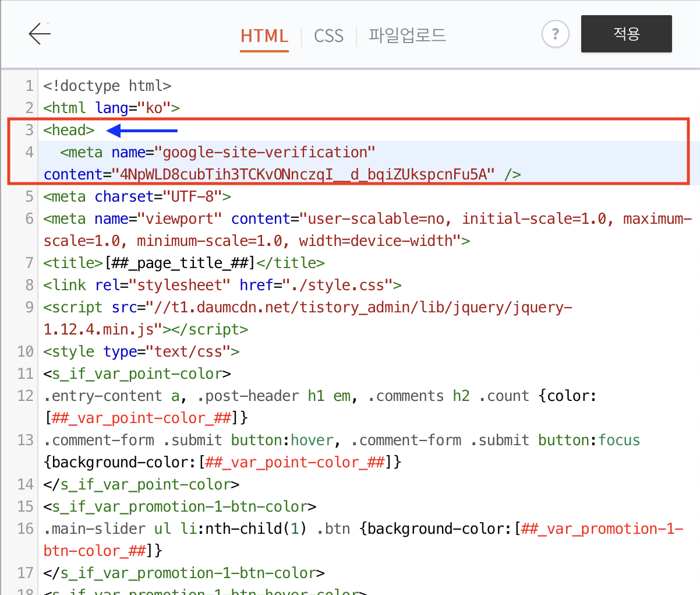Click the .entry-content a selector line
This screenshot has width=700, height=595.
pyautogui.click(x=320, y=396)
